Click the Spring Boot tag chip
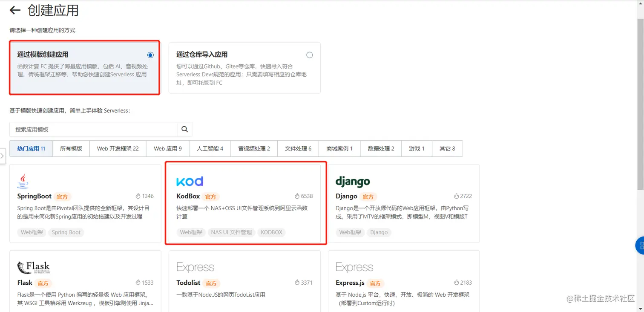Screen dimensions: 644x312 pos(66,232)
